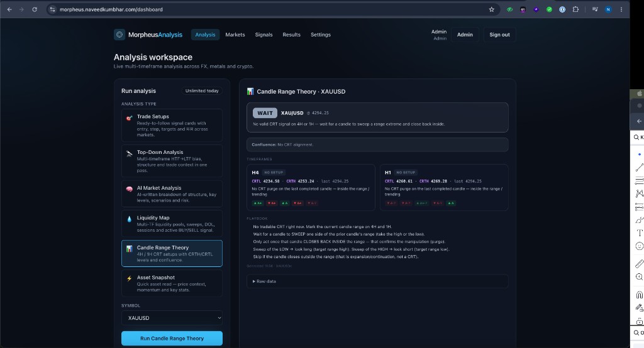Click the Candle Range Theory chart icon in list
This screenshot has width=644, height=348.
click(x=130, y=249)
